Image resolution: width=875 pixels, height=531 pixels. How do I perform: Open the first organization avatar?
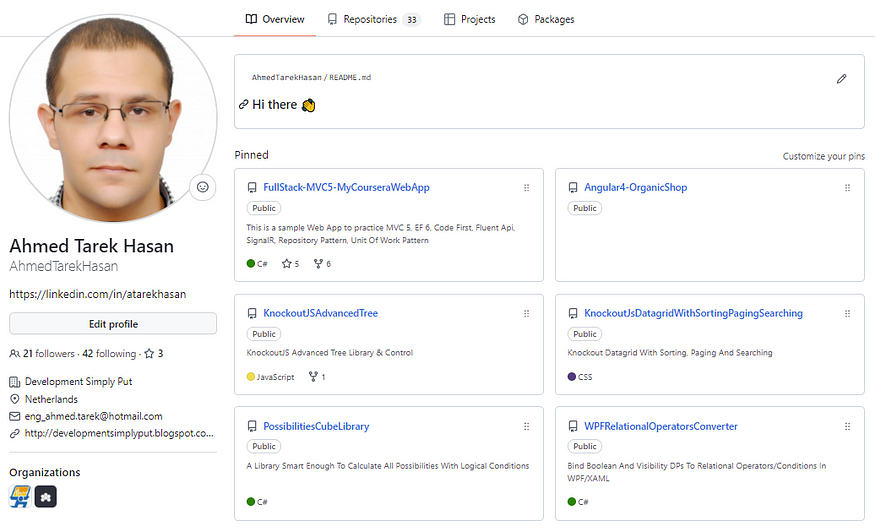pos(20,496)
